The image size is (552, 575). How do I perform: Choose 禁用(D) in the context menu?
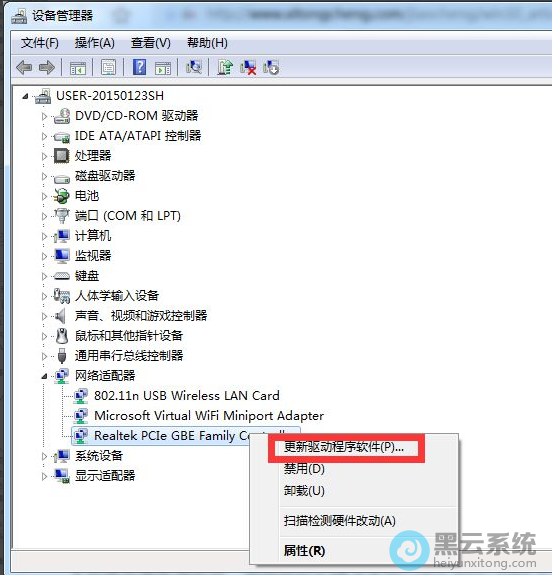point(304,469)
